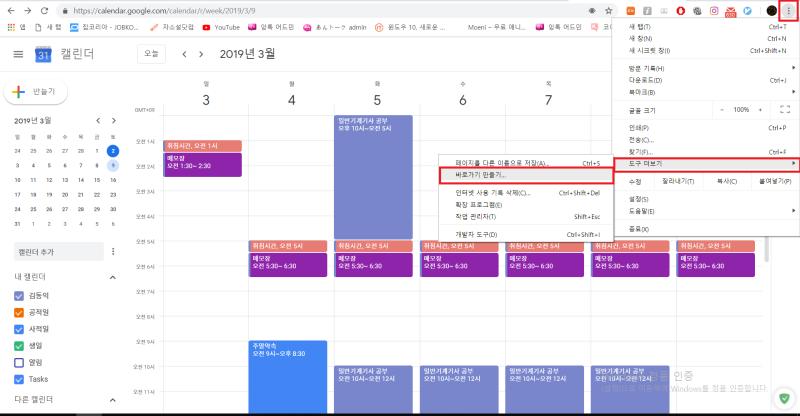Image resolution: width=800 pixels, height=416 pixels.
Task: Select 확장 프로그램(E) in the submenu
Action: coord(526,205)
